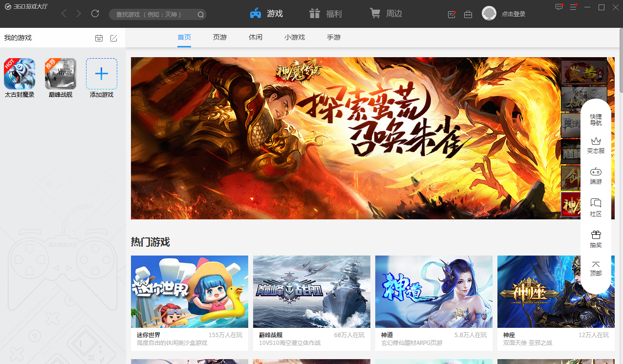Viewport: 623px width, 364px height.
Task: Jump to 顶部 using the quick navigation
Action: coord(596,269)
